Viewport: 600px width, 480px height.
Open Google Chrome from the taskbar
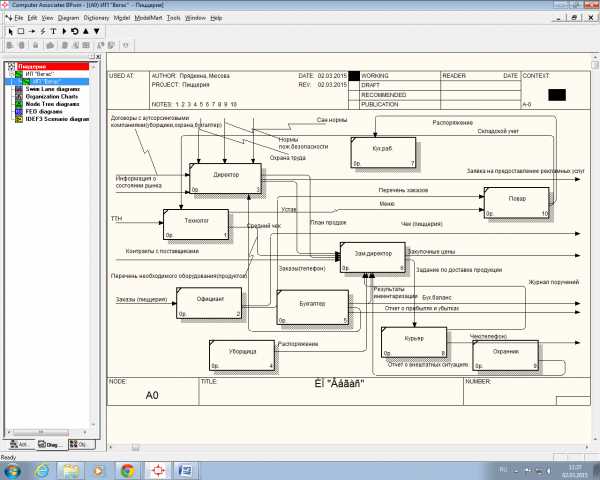127,469
